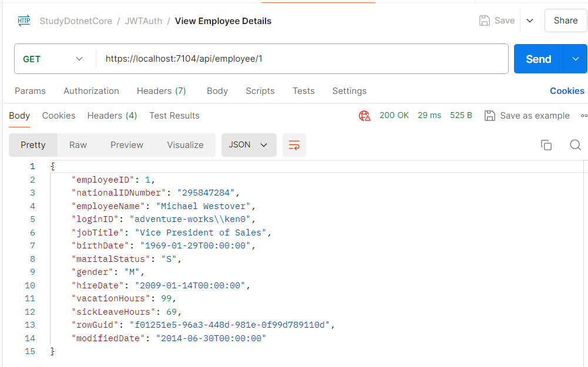Select the Pretty view mode

(x=33, y=144)
